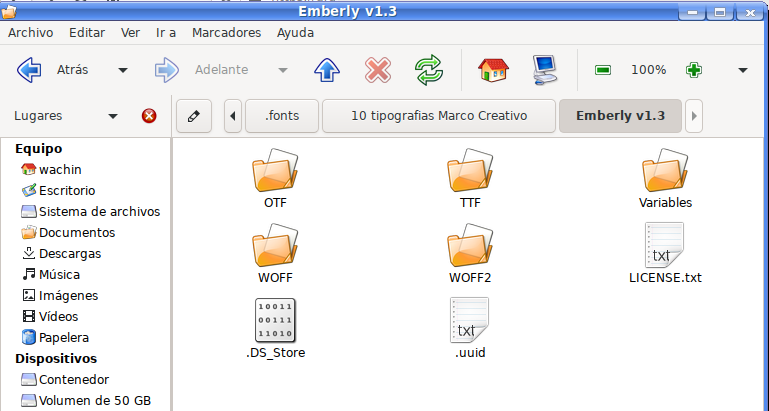Screen dimensions: 769x411
Task: Reload folder with green refresh arrows
Action: 429,70
